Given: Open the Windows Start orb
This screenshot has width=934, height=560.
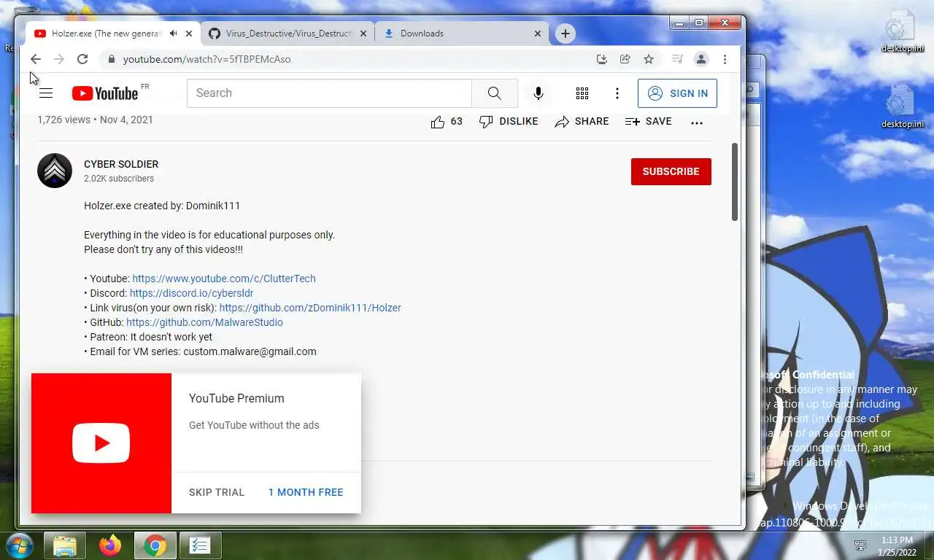Looking at the screenshot, I should pos(18,545).
